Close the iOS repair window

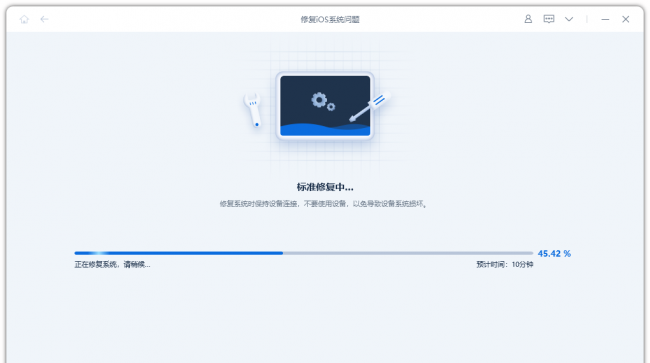coord(626,19)
